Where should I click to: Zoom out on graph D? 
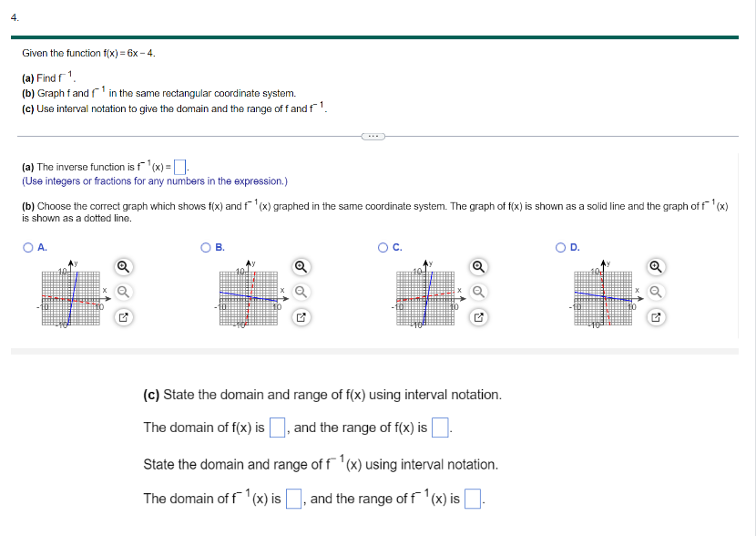point(657,290)
